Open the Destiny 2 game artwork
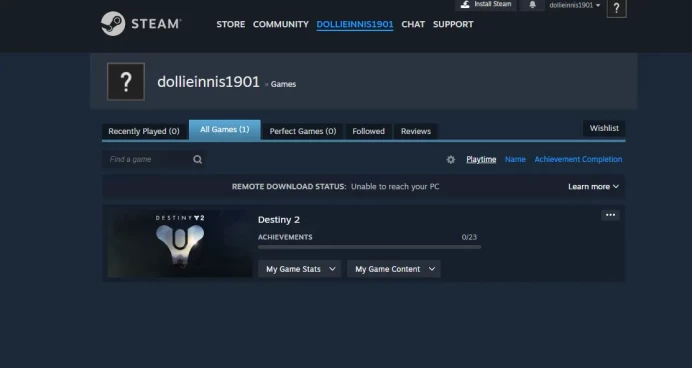This screenshot has width=692, height=368. [180, 244]
